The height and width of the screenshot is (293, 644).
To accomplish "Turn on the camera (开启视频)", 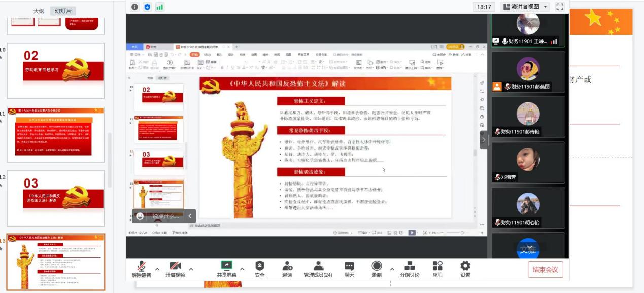I will pos(175,269).
